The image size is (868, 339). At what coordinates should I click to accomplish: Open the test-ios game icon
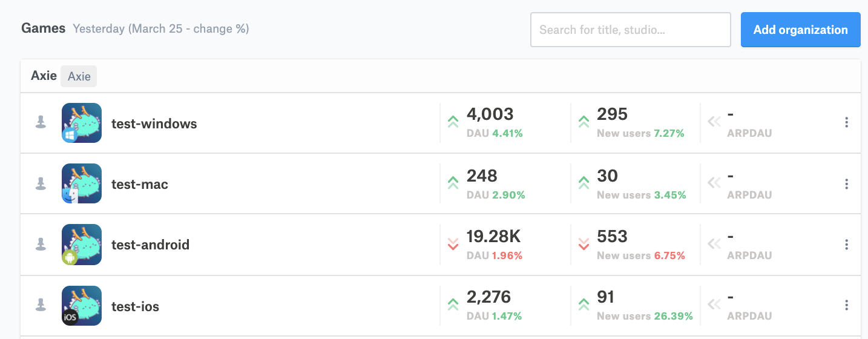pos(82,306)
